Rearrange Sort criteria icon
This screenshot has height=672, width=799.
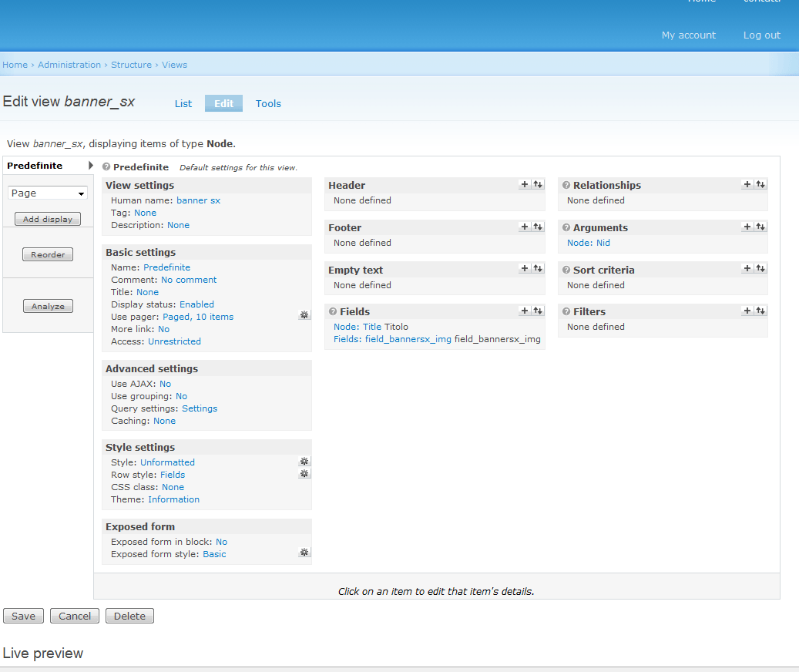[x=760, y=268]
